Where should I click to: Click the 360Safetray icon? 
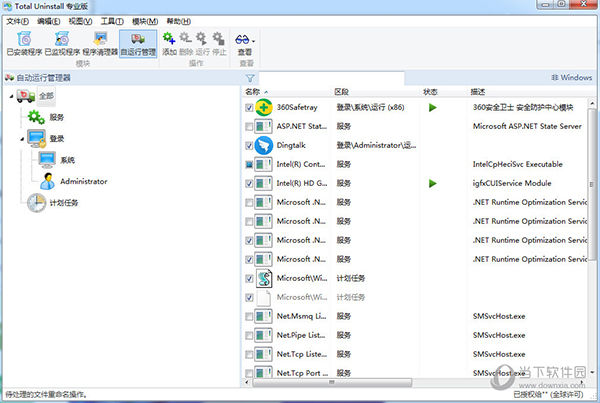click(x=264, y=108)
